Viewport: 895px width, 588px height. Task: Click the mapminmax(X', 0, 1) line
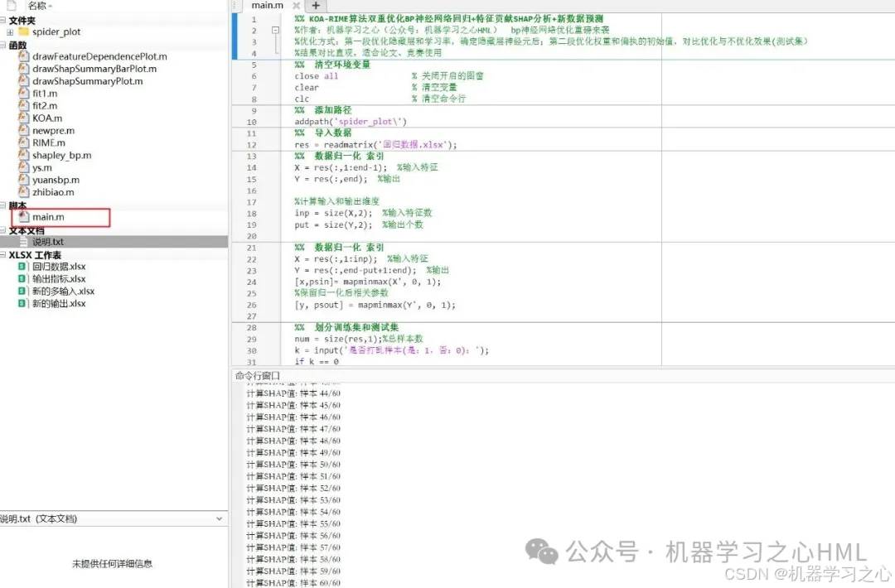point(368,282)
